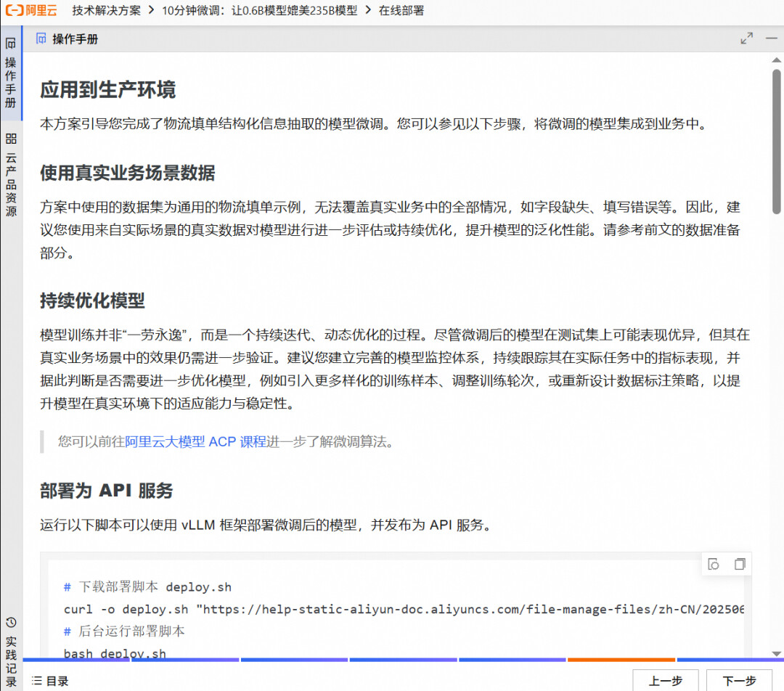Open 阿里云大模型 ACP 课程 link
The image size is (784, 691).
(195, 441)
